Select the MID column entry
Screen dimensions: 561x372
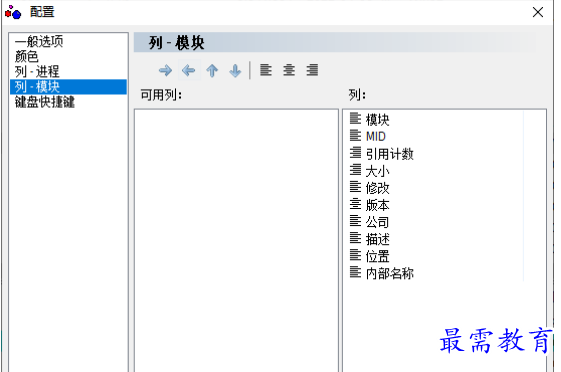pos(376,136)
